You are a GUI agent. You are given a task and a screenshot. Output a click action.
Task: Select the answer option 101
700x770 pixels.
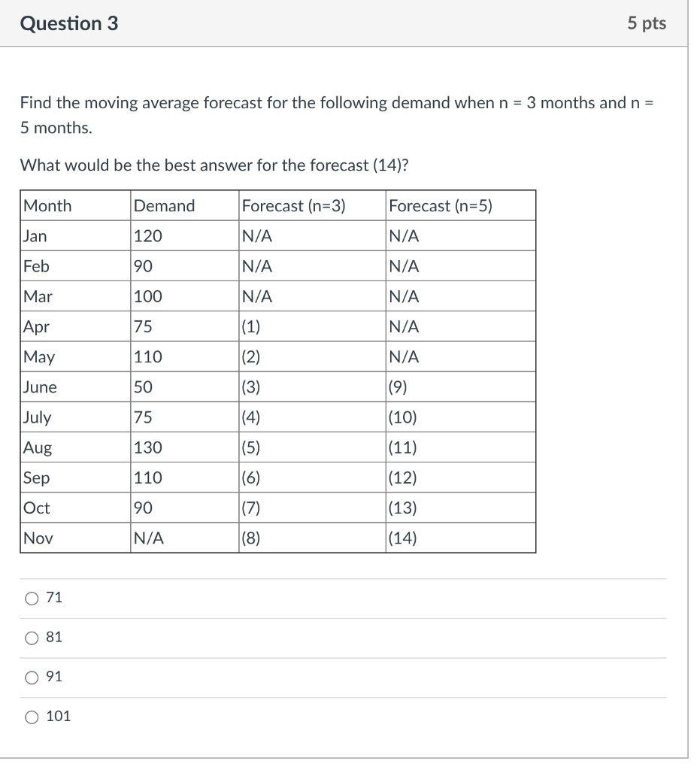pos(30,717)
